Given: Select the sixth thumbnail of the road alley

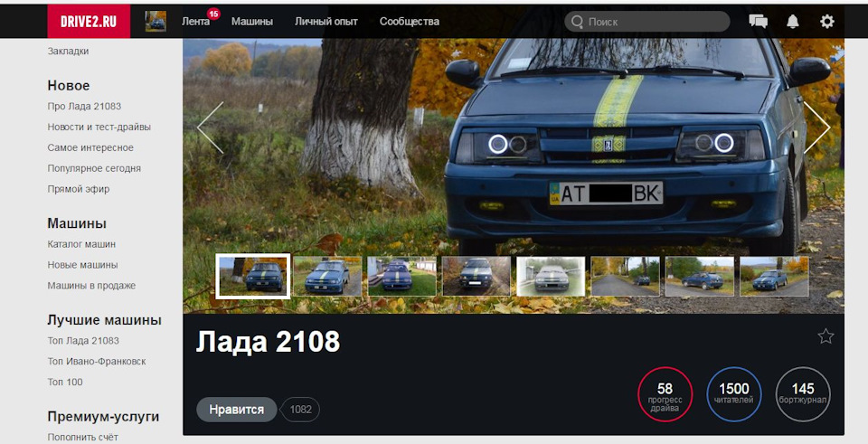Looking at the screenshot, I should 625,276.
